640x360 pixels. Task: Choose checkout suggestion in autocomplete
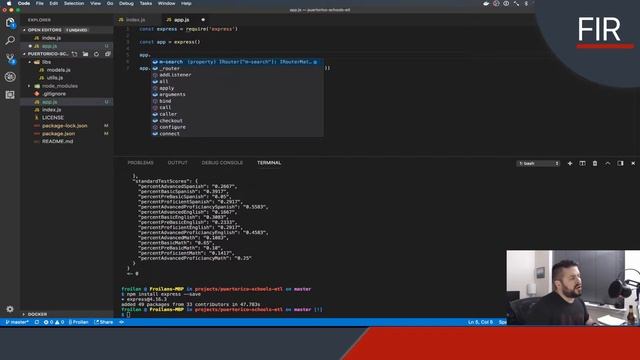click(238, 121)
